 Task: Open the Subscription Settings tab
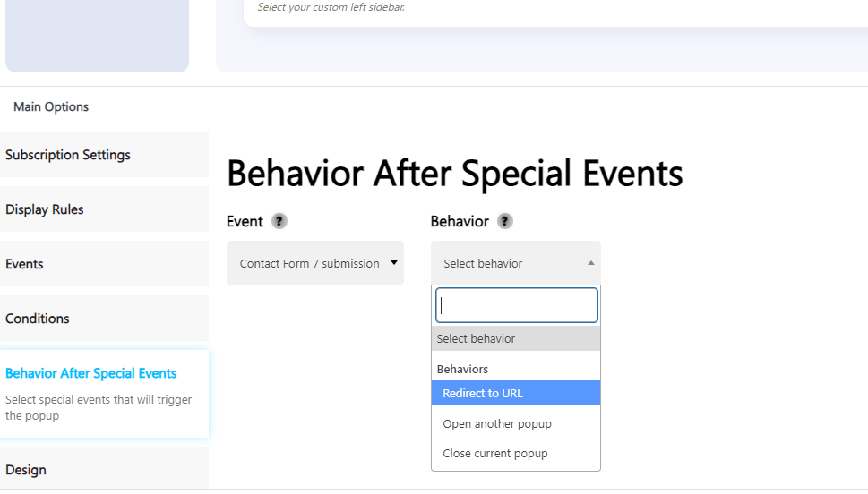tap(104, 155)
